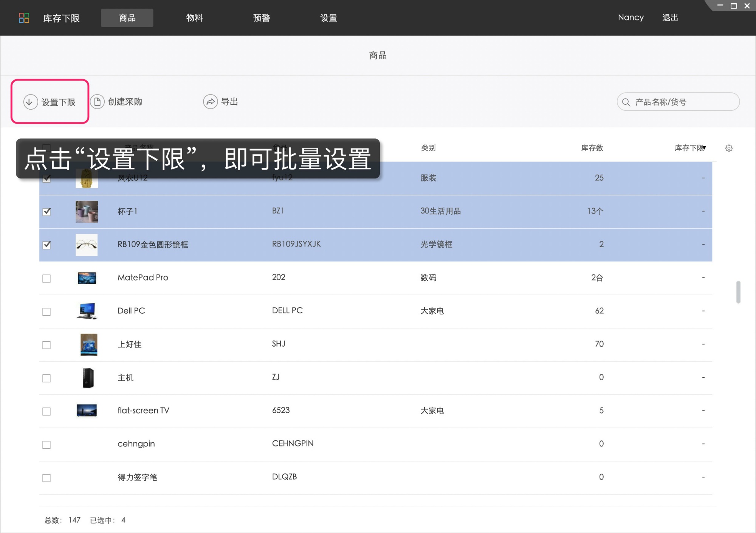
Task: Click the share-arrow icon beside 导出
Action: tap(210, 102)
